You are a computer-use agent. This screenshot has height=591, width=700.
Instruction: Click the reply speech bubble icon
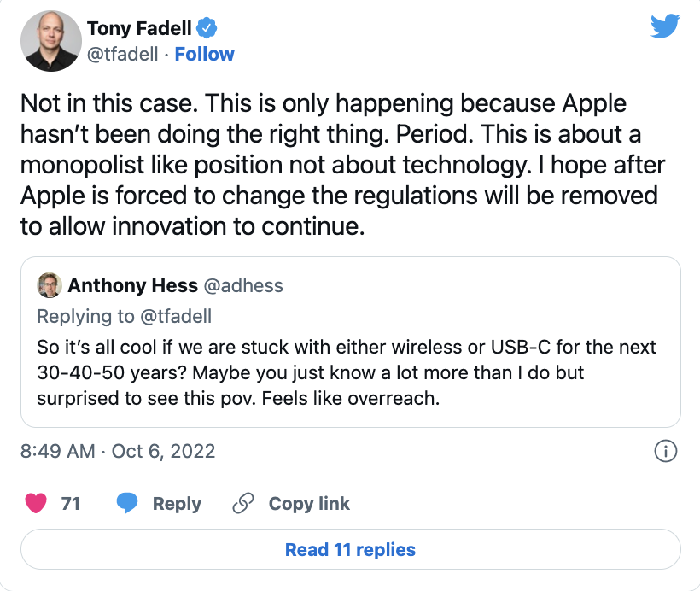[127, 504]
